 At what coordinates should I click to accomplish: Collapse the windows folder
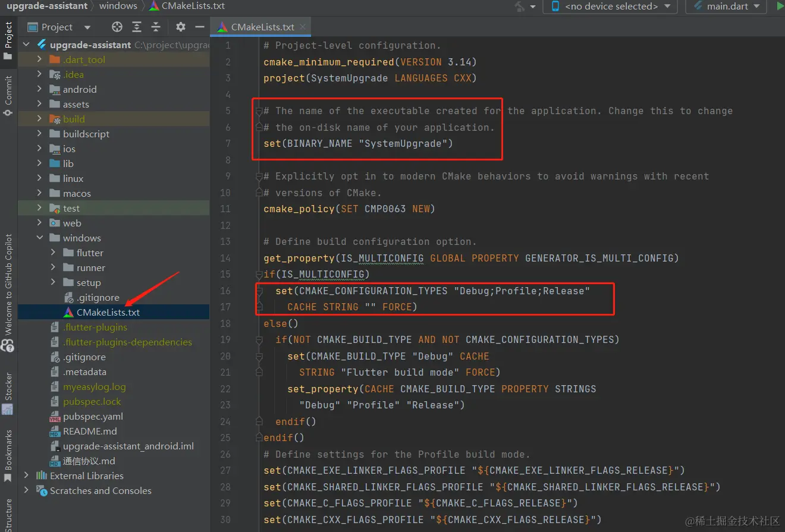tap(40, 238)
